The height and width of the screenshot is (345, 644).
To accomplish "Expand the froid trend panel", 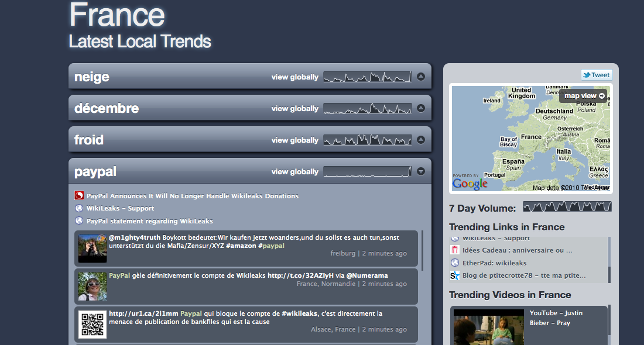I will pos(420,140).
